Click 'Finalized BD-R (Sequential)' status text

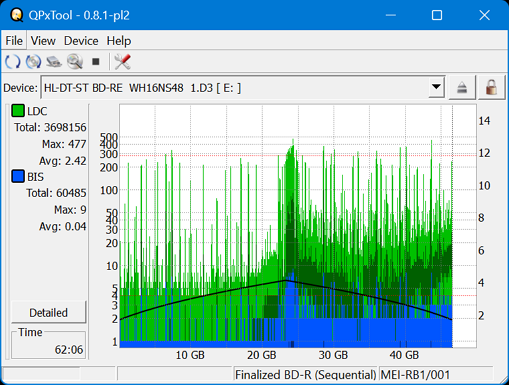click(x=306, y=375)
